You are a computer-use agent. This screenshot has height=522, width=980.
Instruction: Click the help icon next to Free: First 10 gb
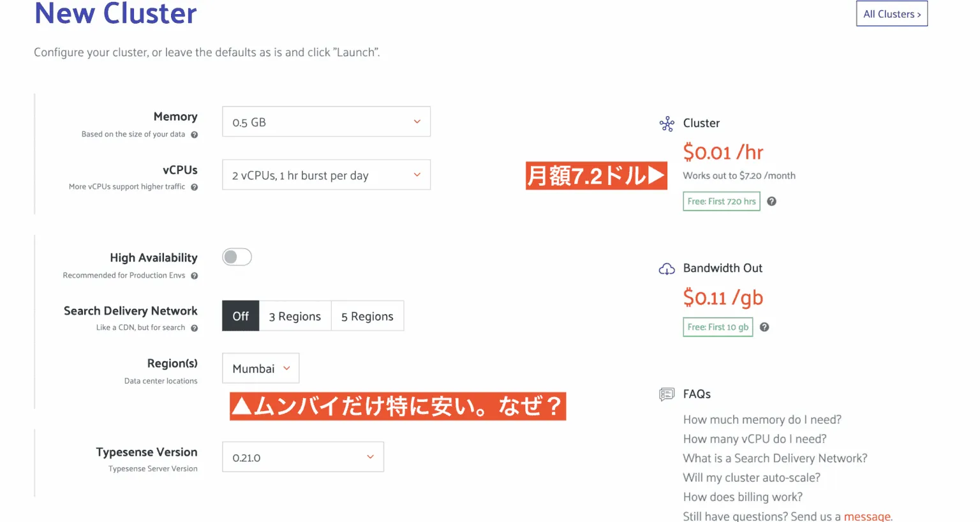764,327
